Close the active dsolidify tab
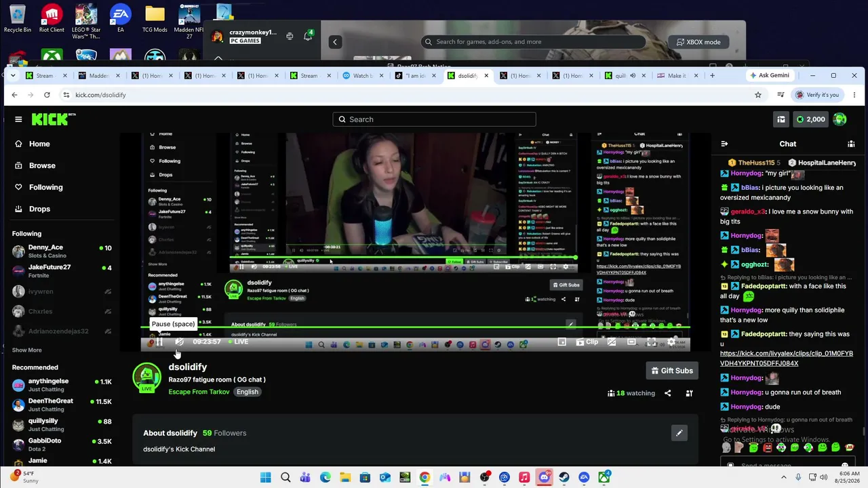The width and height of the screenshot is (868, 488). pos(486,75)
